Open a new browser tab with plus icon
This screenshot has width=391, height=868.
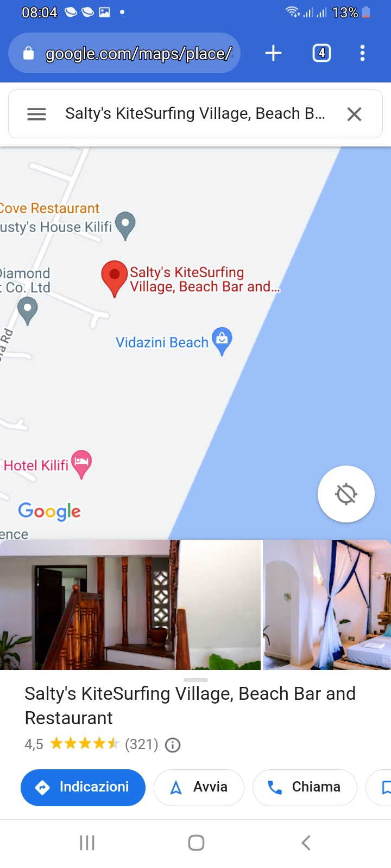click(273, 53)
